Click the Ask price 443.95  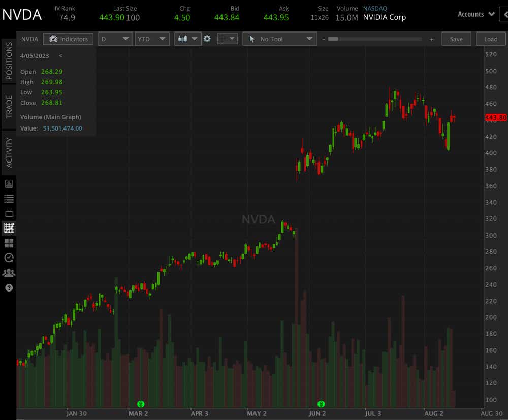coord(276,17)
